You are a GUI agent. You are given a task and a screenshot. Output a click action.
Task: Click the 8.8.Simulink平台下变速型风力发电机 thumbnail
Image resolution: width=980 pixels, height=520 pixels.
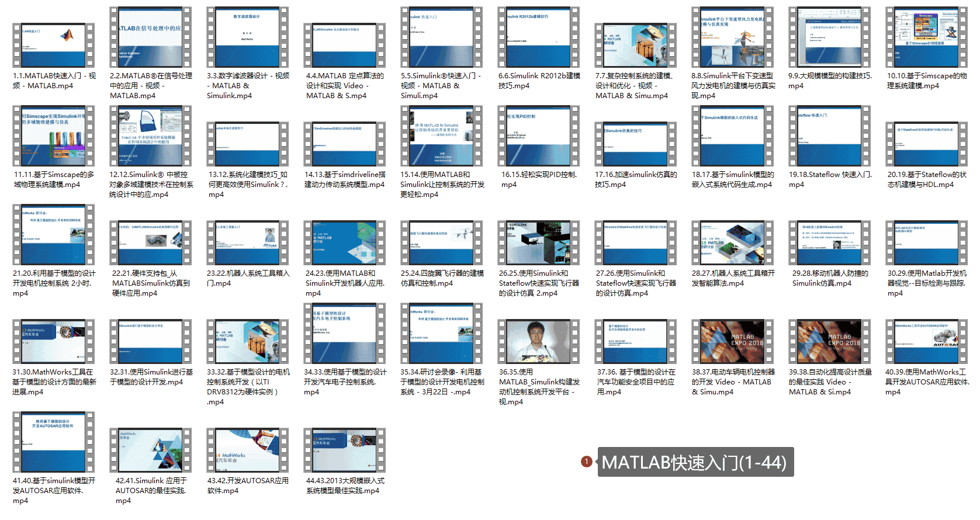pos(732,37)
